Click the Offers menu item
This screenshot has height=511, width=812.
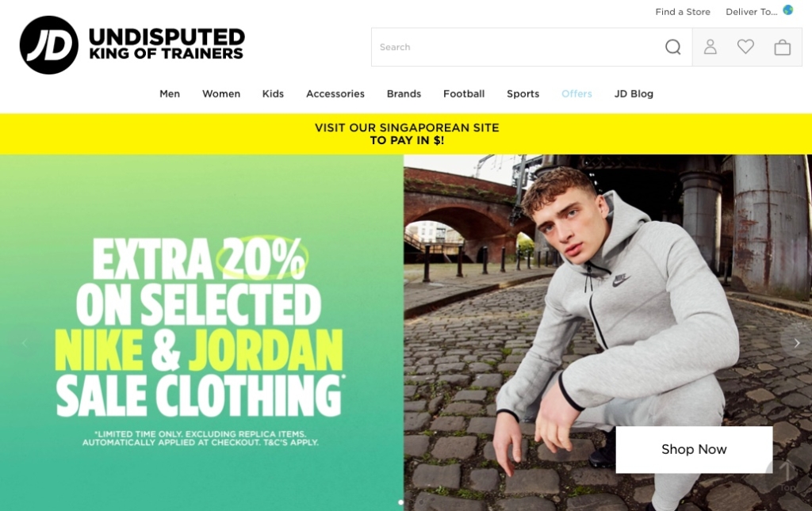pyautogui.click(x=576, y=93)
